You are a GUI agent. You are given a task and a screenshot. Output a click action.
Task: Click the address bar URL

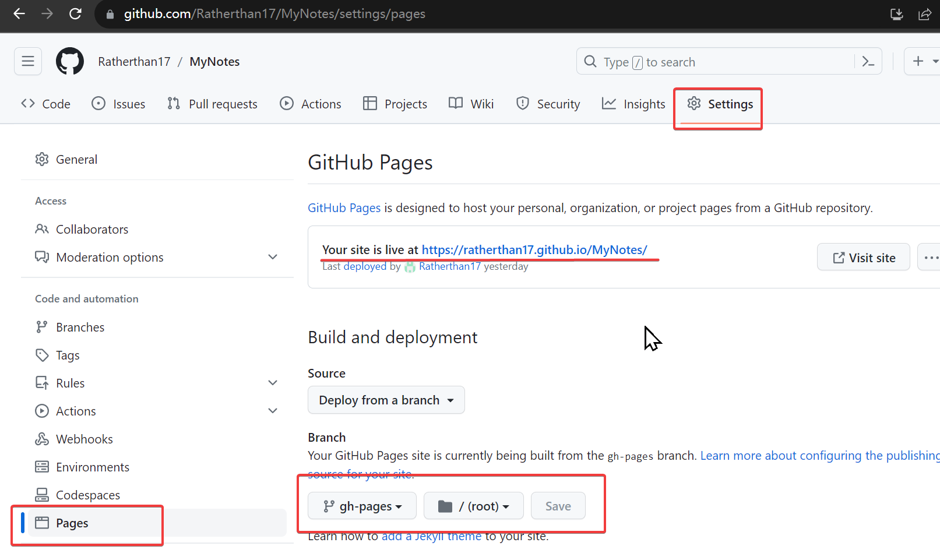[x=274, y=13]
